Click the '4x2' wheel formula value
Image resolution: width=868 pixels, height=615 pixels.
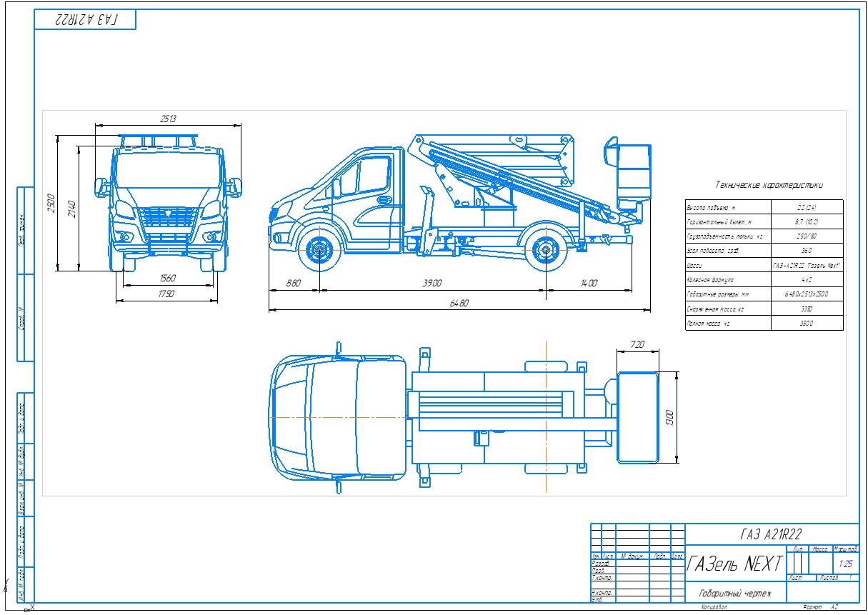(807, 280)
